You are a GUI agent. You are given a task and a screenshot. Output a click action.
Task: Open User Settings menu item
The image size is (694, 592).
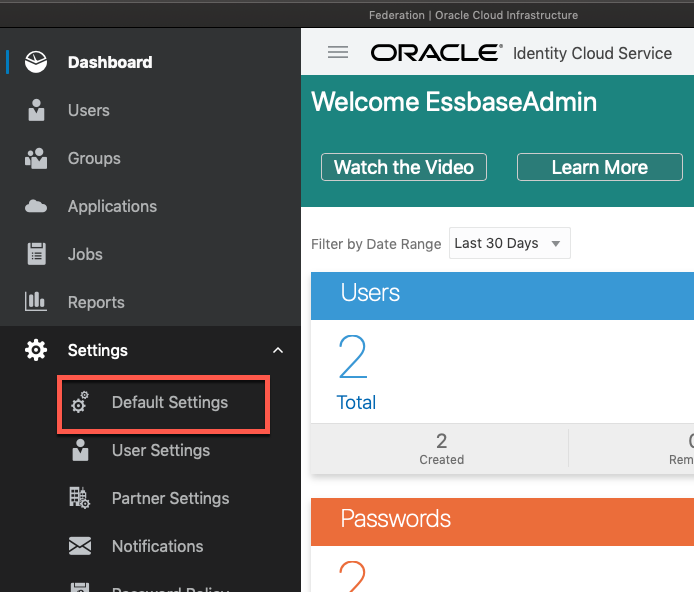point(161,450)
